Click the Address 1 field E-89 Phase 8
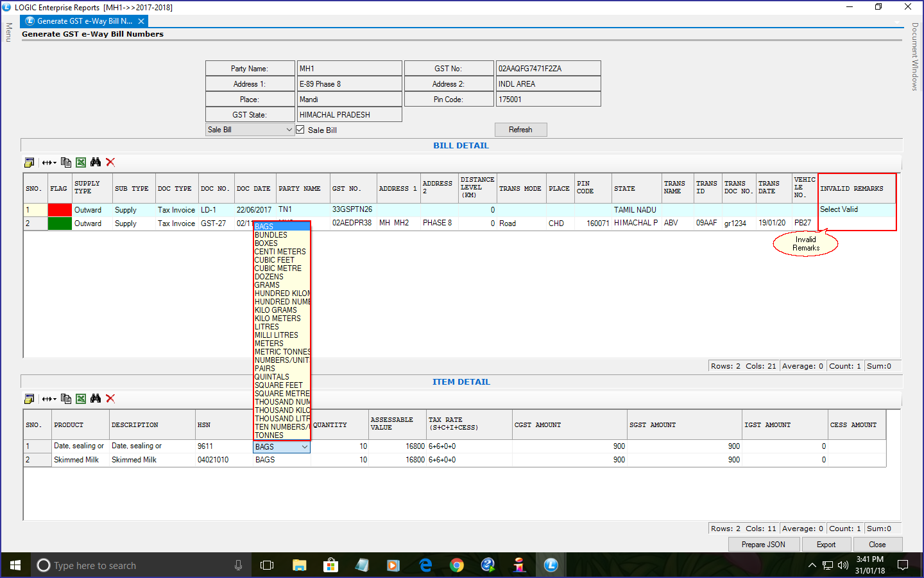Screen dimensions: 924x578 click(350, 83)
